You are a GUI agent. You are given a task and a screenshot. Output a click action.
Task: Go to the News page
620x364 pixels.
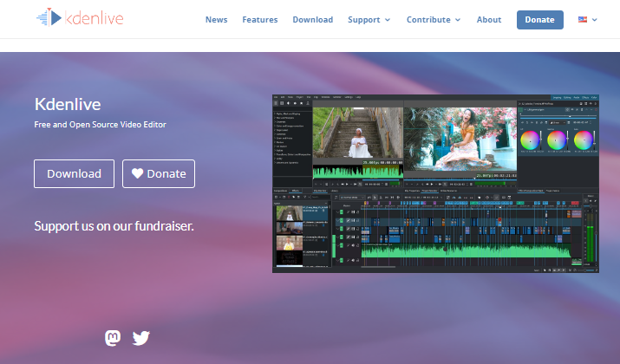(x=216, y=20)
